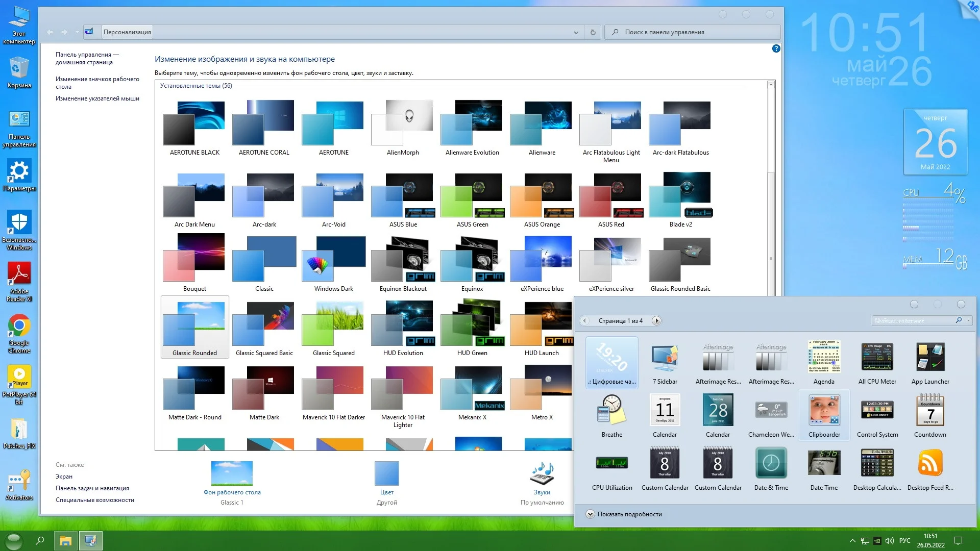Click the help question mark icon
The image size is (980, 551).
pyautogui.click(x=776, y=48)
